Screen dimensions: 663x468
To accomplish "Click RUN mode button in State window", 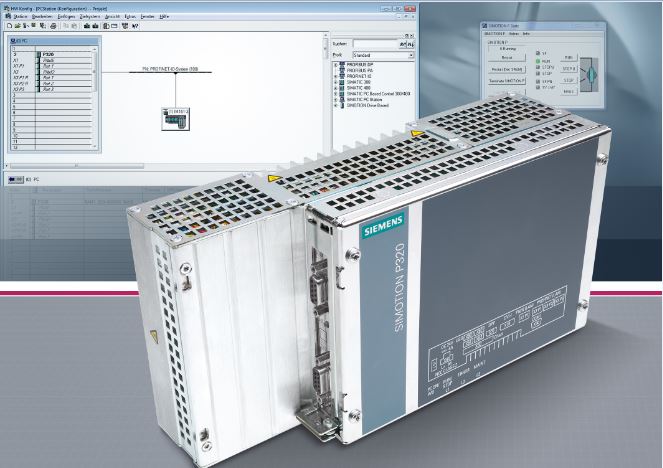I will click(x=569, y=57).
